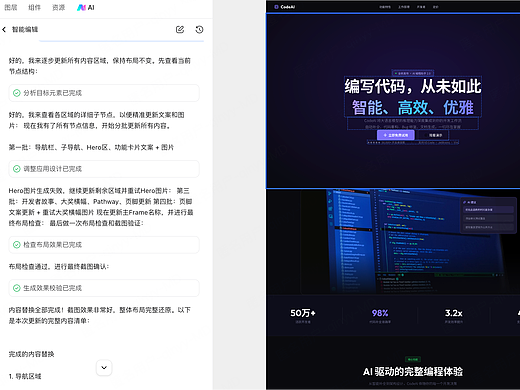Select the green tag above AI 驱动的完整编程体验
The width and height of the screenshot is (520, 390).
click(x=413, y=359)
